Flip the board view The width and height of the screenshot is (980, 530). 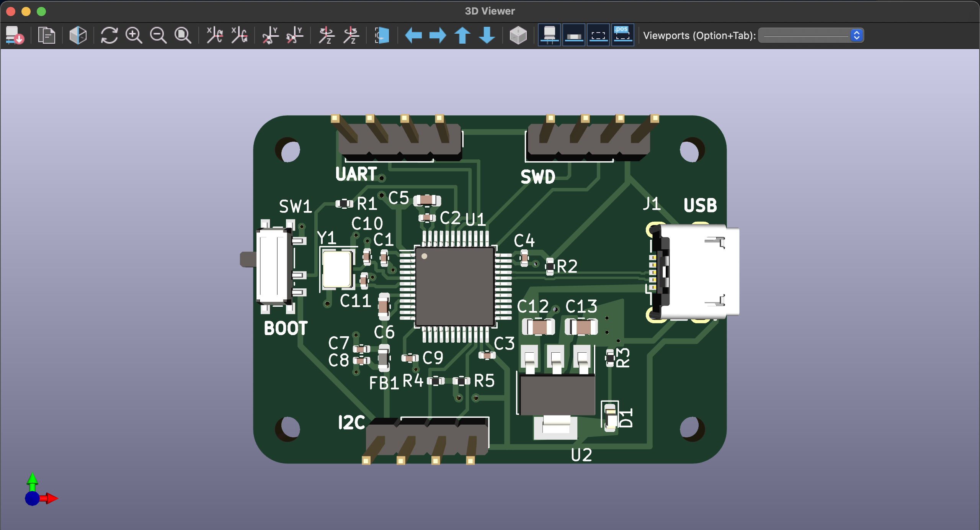click(x=382, y=35)
